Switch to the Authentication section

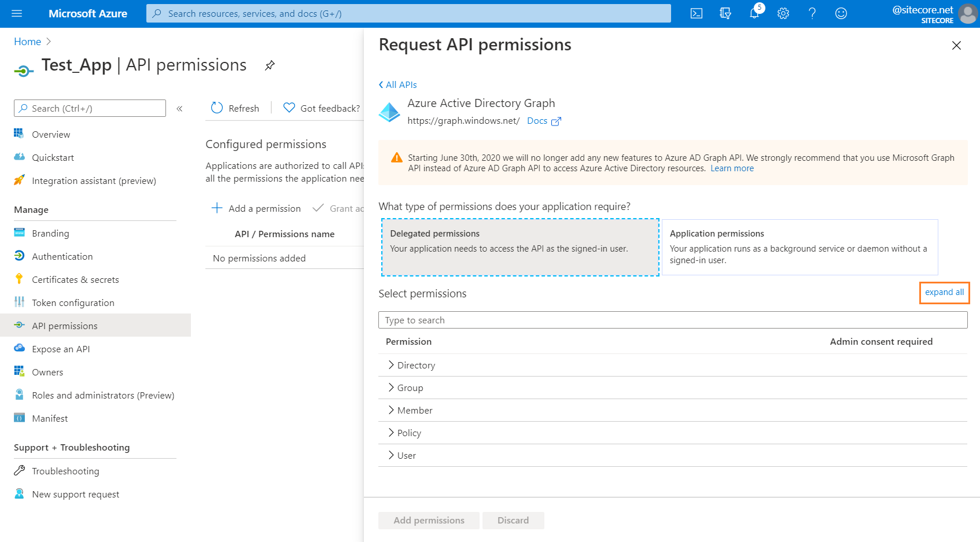pos(62,256)
